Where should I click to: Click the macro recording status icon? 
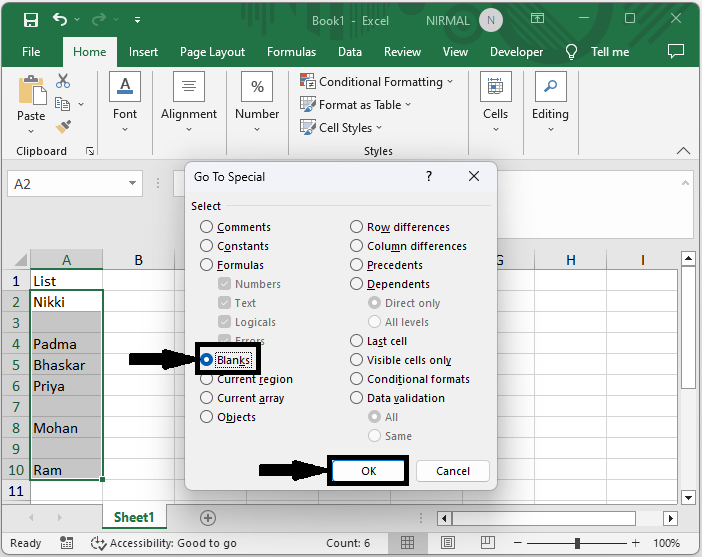66,543
